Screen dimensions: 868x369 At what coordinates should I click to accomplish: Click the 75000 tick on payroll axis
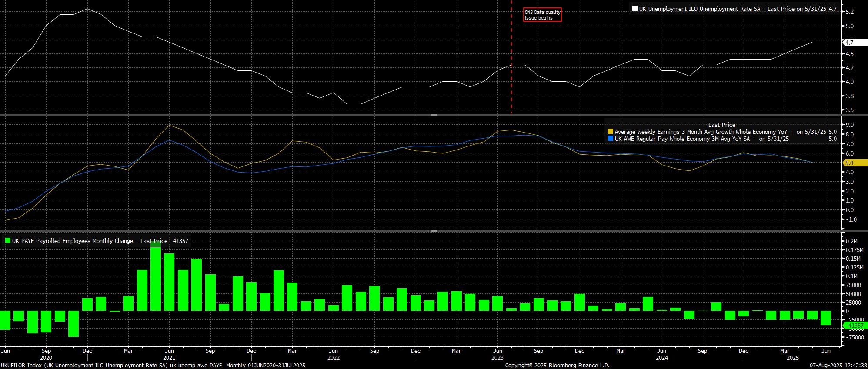[853, 285]
